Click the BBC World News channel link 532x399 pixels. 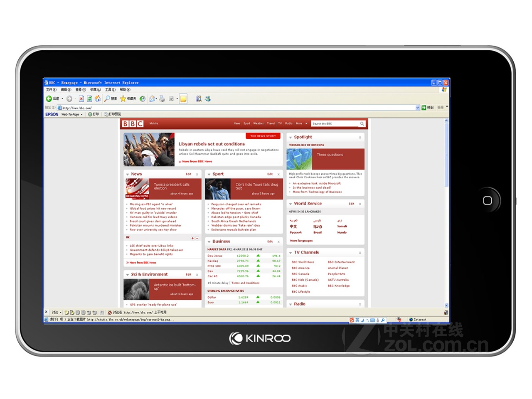coord(303,262)
